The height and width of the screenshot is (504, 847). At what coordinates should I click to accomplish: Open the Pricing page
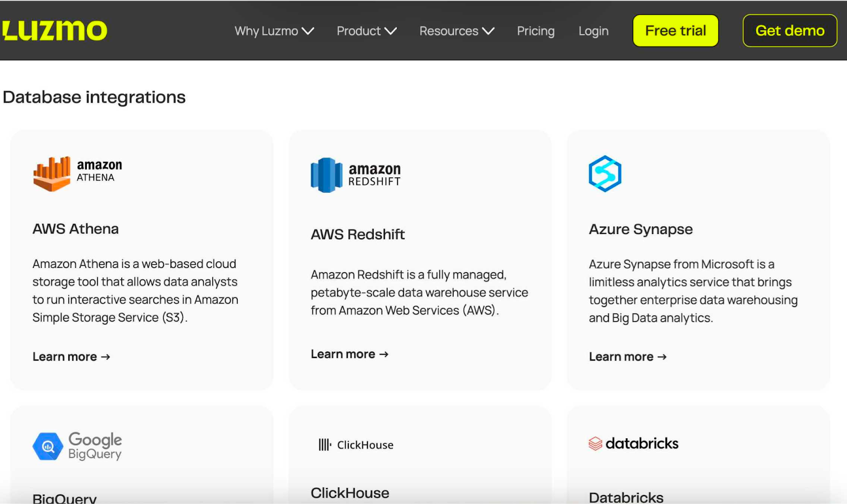[x=535, y=31]
